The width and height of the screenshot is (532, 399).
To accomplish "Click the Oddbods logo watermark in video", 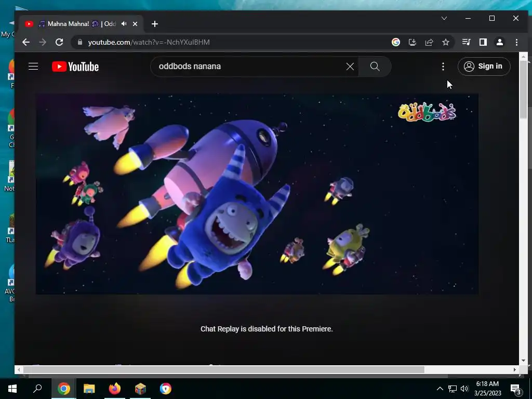I will 427,112.
